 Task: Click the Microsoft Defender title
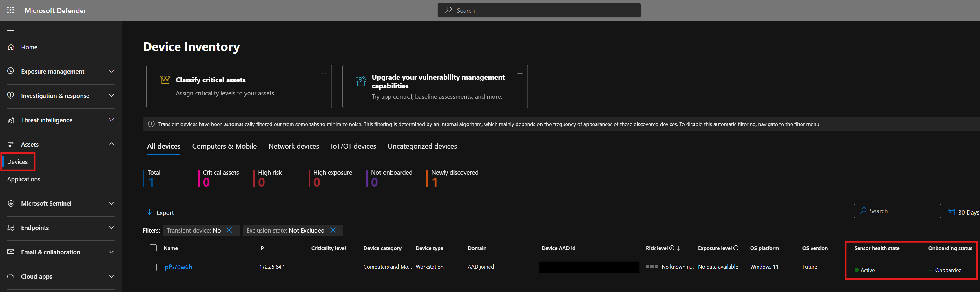point(56,10)
